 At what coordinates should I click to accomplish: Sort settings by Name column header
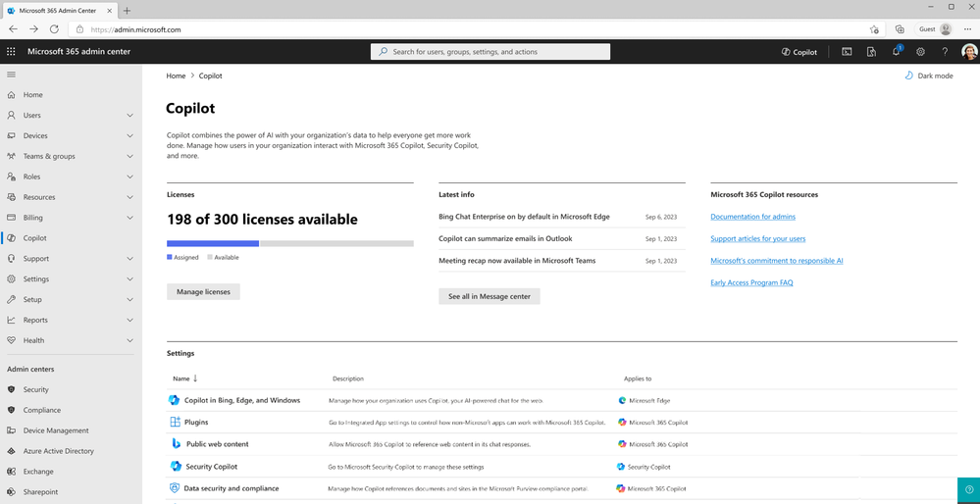[185, 378]
